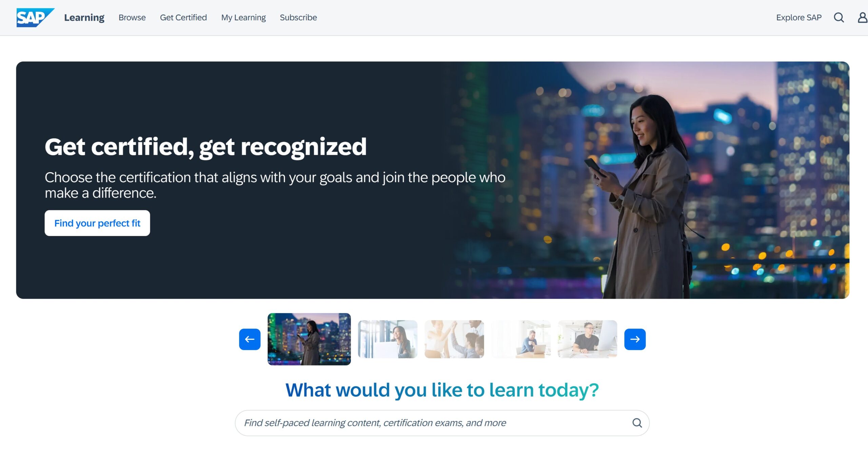Select the high-five team carousel thumbnail
868x462 pixels.
[x=454, y=339]
